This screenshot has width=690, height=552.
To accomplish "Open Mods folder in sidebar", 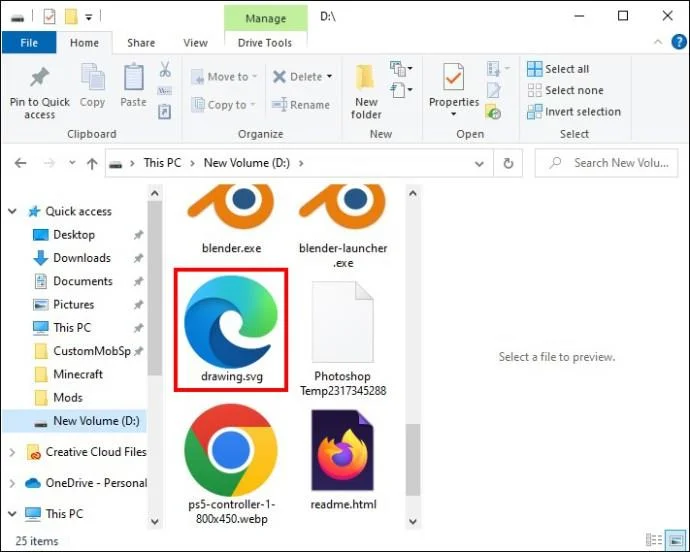I will [x=67, y=397].
